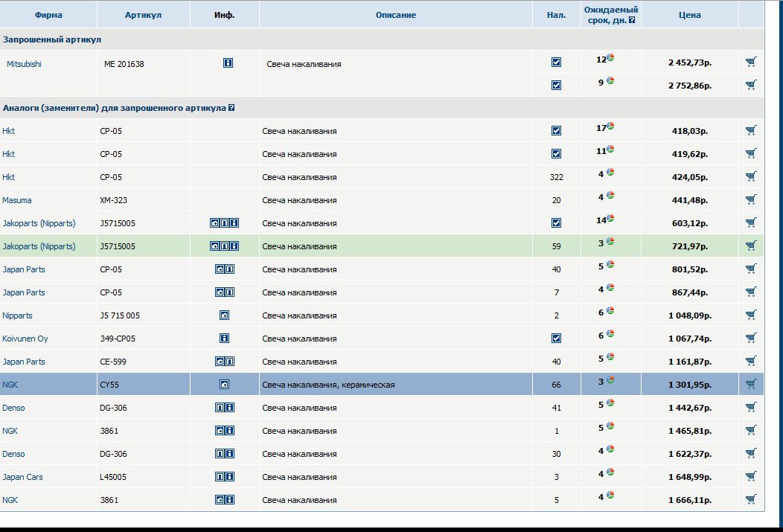Add Japan Parts CP-05 801,52р. to cart
Screen dimensions: 783x532
tap(750, 269)
